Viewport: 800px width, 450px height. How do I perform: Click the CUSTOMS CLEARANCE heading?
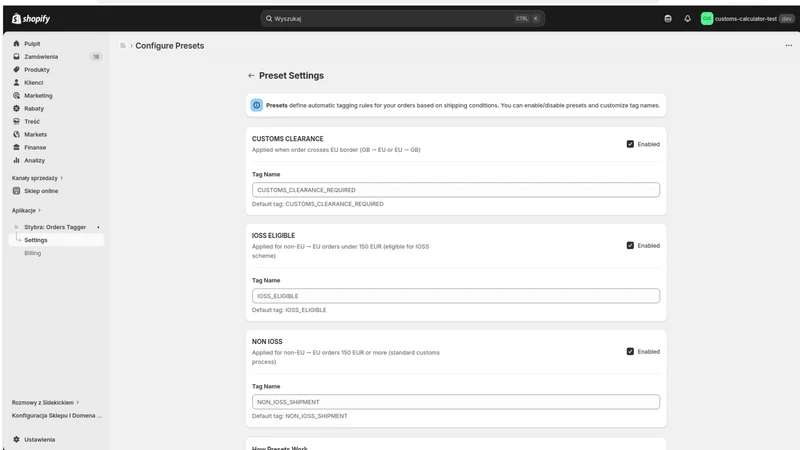click(x=287, y=139)
